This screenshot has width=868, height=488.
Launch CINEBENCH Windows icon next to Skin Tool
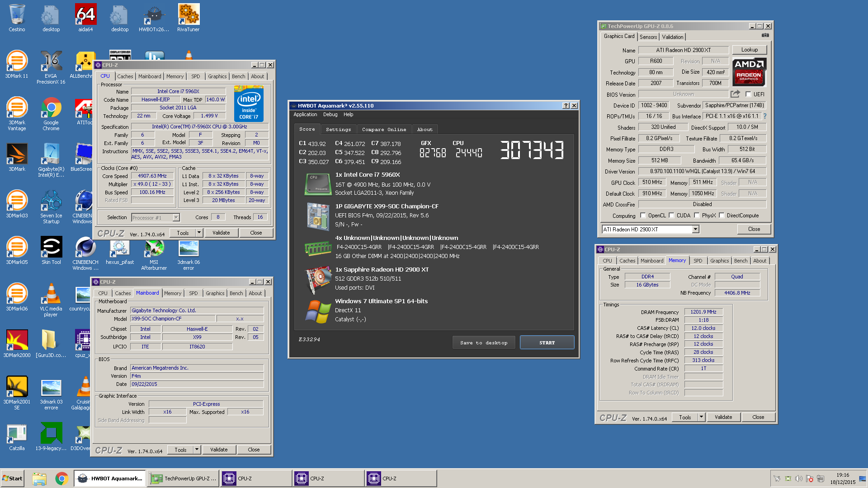click(85, 253)
